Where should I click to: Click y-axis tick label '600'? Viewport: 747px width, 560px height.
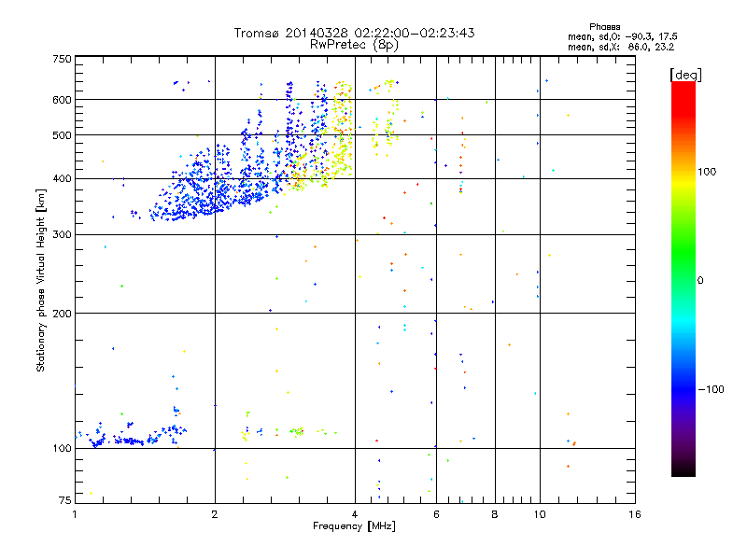coord(62,100)
